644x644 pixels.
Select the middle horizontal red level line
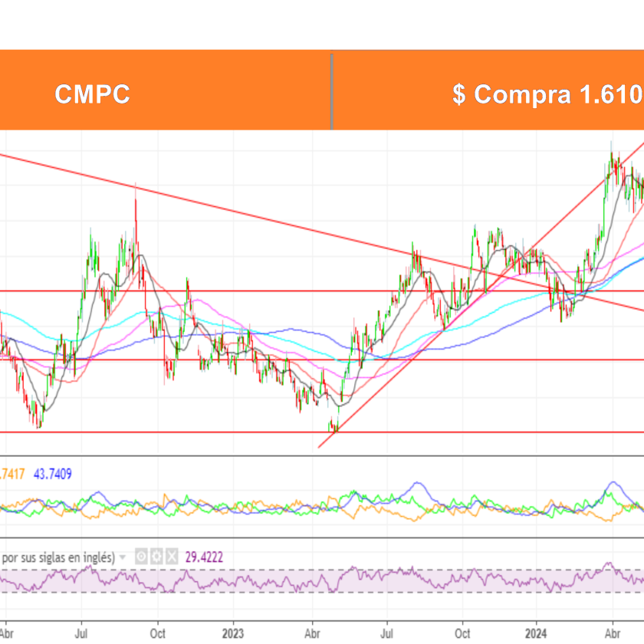460,360
